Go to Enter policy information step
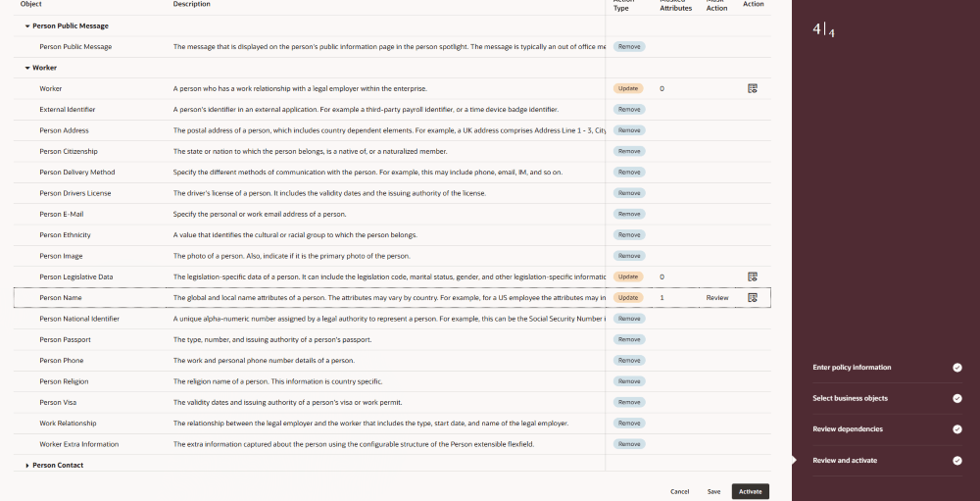The height and width of the screenshot is (501, 980). point(852,368)
